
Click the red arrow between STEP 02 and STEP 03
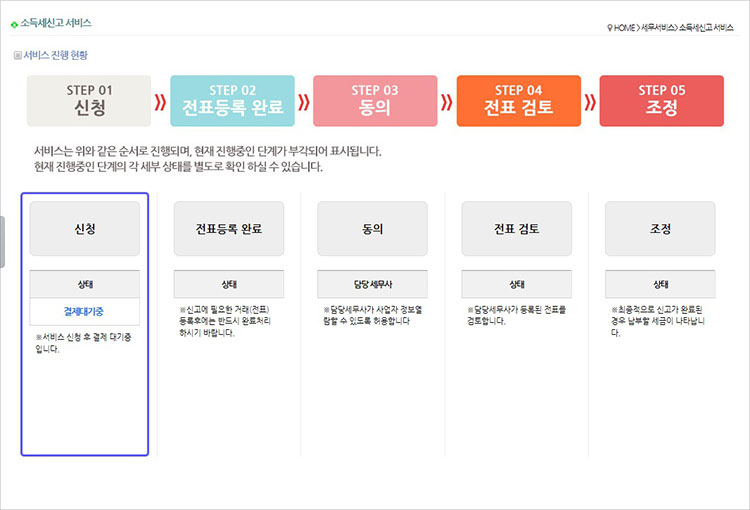click(303, 102)
